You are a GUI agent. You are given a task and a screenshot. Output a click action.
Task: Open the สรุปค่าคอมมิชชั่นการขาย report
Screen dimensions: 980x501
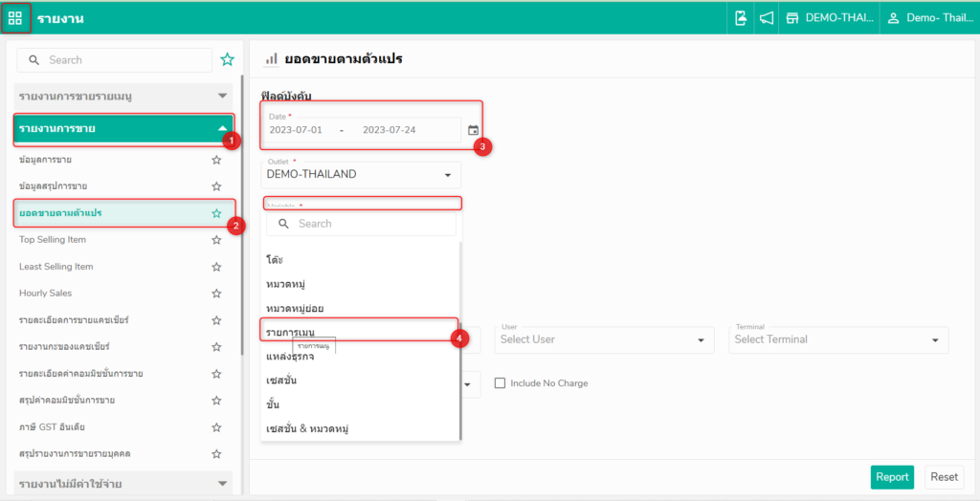click(67, 400)
